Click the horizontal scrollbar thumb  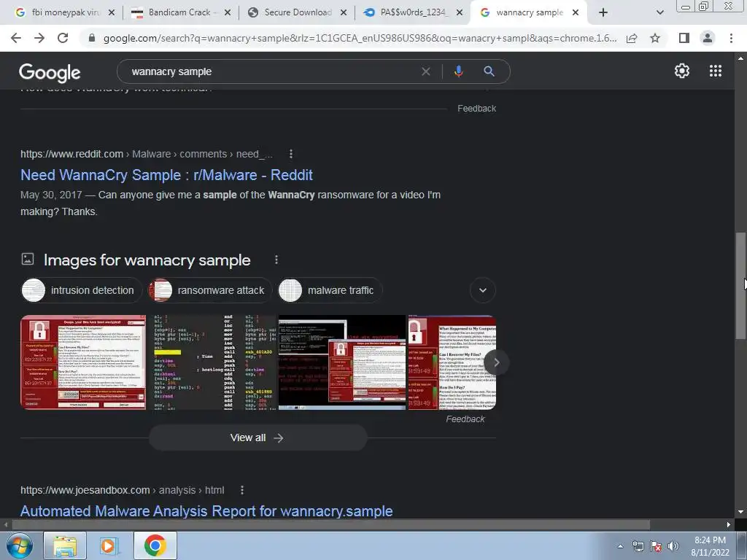point(330,525)
